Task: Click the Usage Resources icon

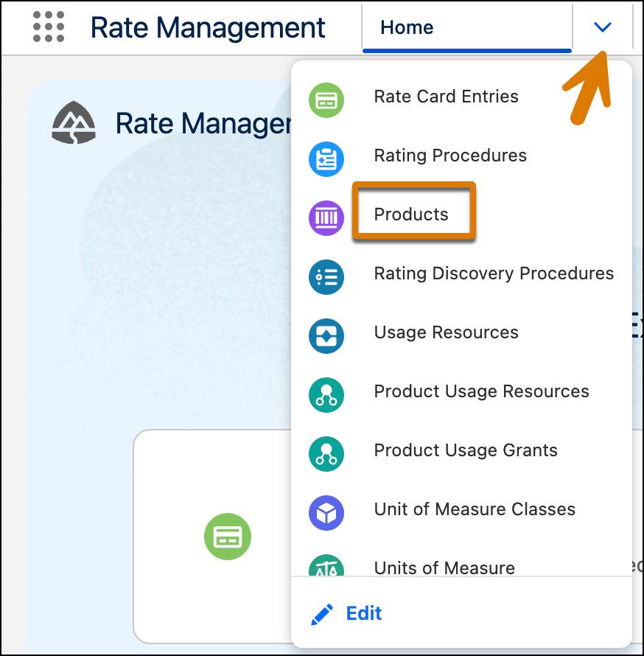Action: tap(326, 336)
